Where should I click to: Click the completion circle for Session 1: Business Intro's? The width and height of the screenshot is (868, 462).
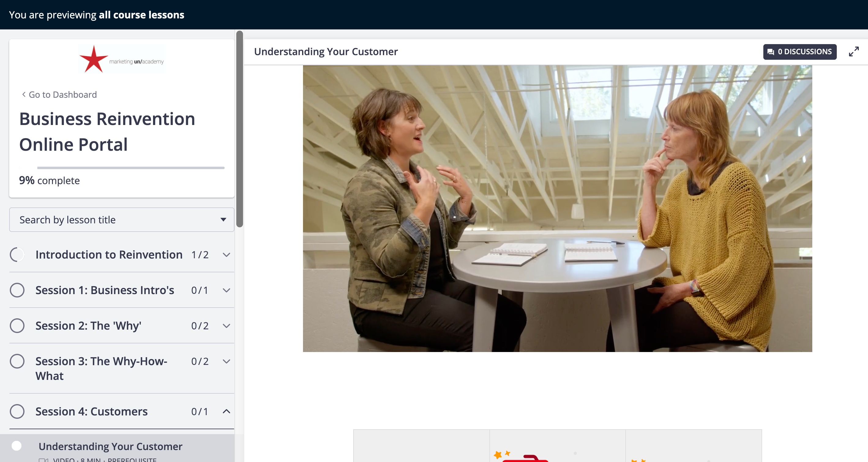point(17,290)
